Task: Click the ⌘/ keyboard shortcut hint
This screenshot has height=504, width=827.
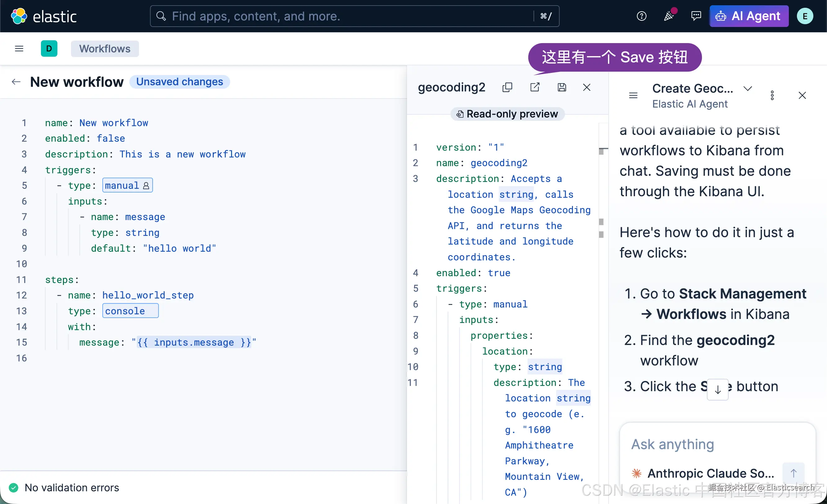Action: pyautogui.click(x=546, y=16)
